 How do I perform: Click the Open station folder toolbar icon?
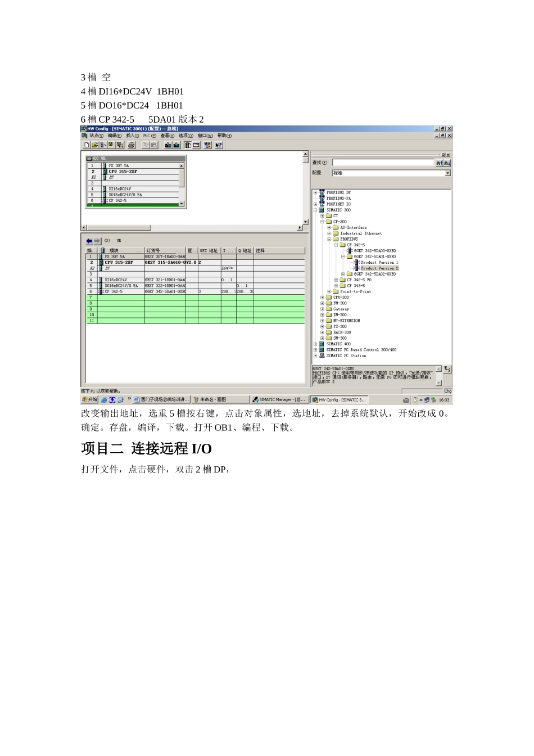tap(94, 145)
